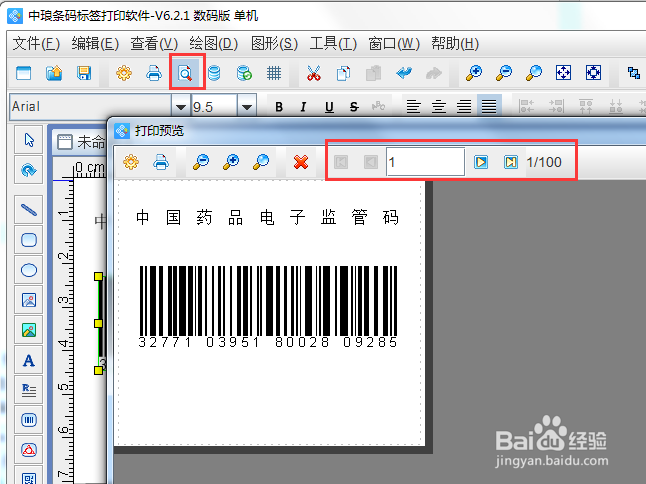
Task: Expand the Arial font dropdown
Action: click(x=180, y=107)
